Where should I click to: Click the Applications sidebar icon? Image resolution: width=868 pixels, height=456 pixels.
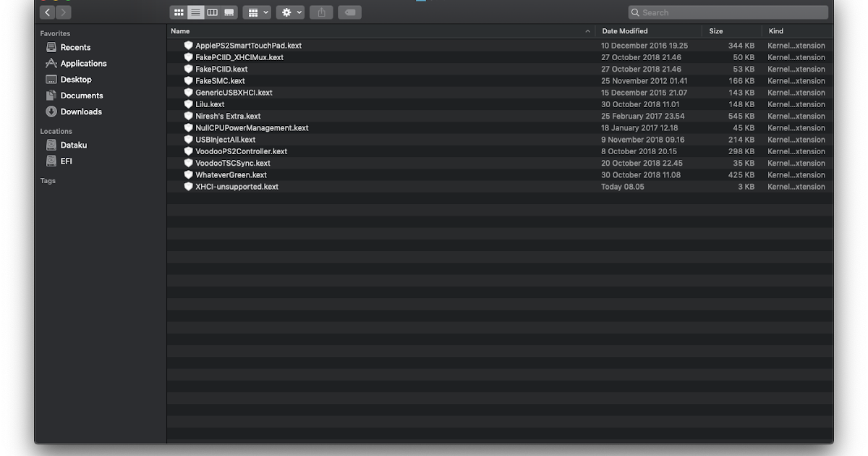pyautogui.click(x=51, y=63)
